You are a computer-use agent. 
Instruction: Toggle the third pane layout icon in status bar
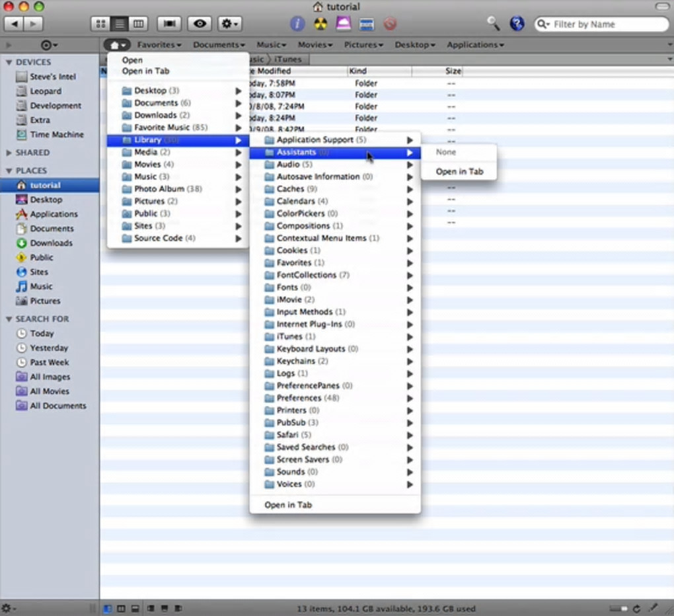[135, 609]
